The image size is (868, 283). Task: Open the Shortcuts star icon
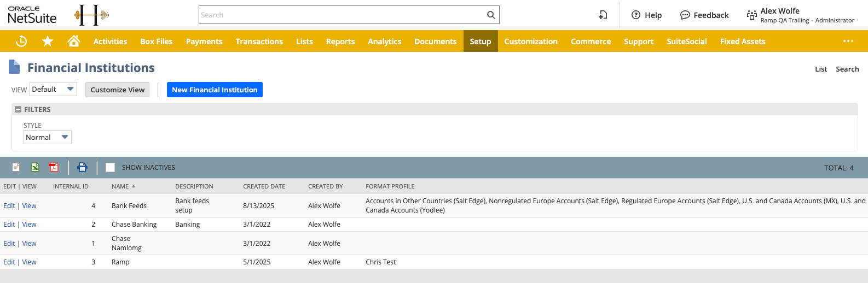48,41
